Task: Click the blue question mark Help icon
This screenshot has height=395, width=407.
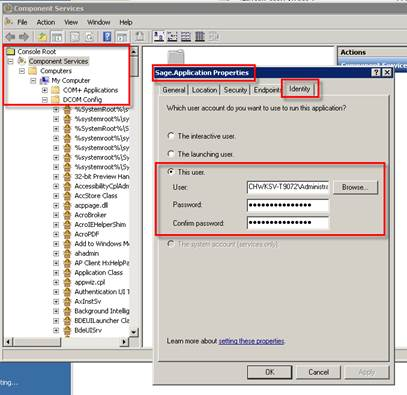Action: [x=107, y=37]
